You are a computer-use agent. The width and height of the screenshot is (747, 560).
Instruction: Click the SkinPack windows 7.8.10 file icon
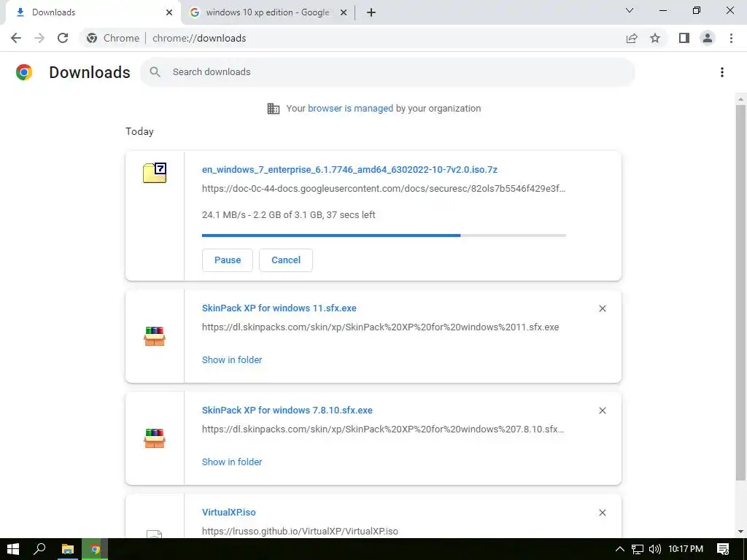point(155,438)
